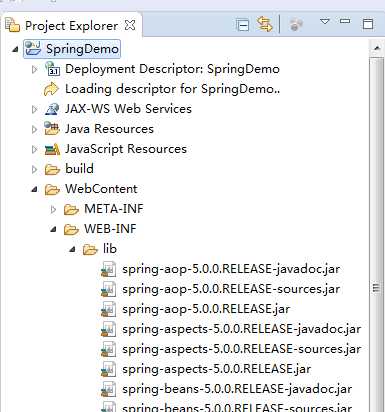Select spring-aop-5.0.0.RELEASE-javadoc.jar

(231, 269)
